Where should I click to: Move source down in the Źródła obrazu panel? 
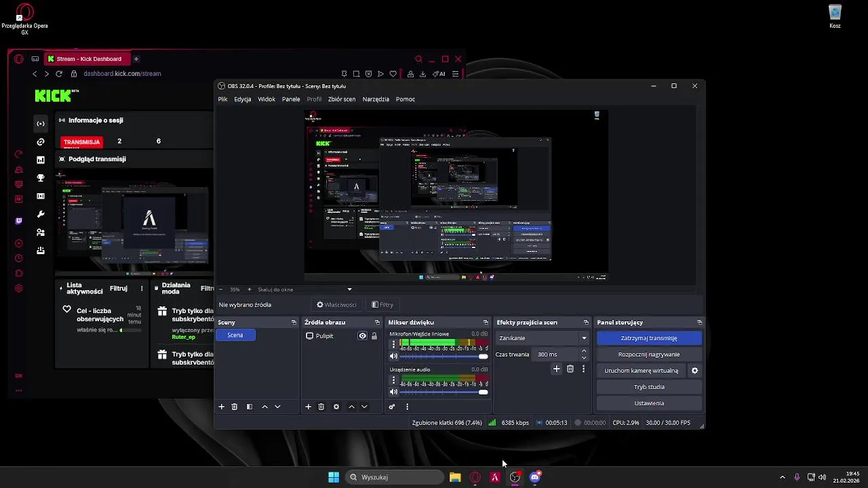[364, 407]
